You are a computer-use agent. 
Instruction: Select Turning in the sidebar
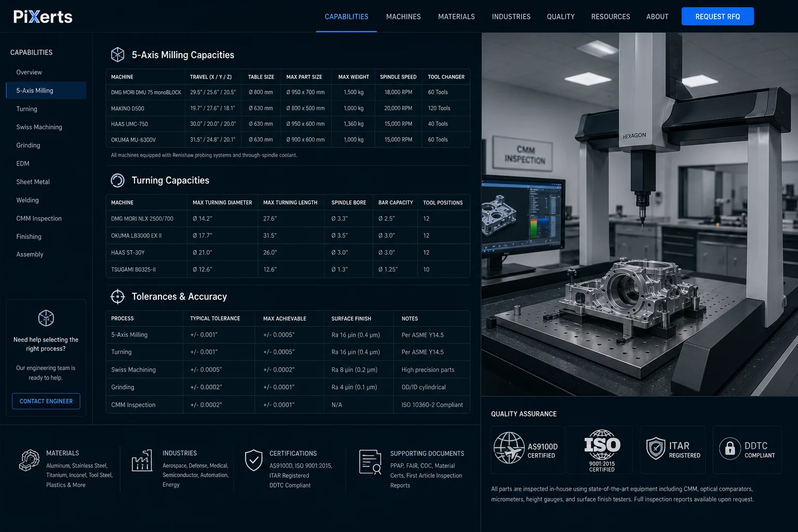pos(26,109)
